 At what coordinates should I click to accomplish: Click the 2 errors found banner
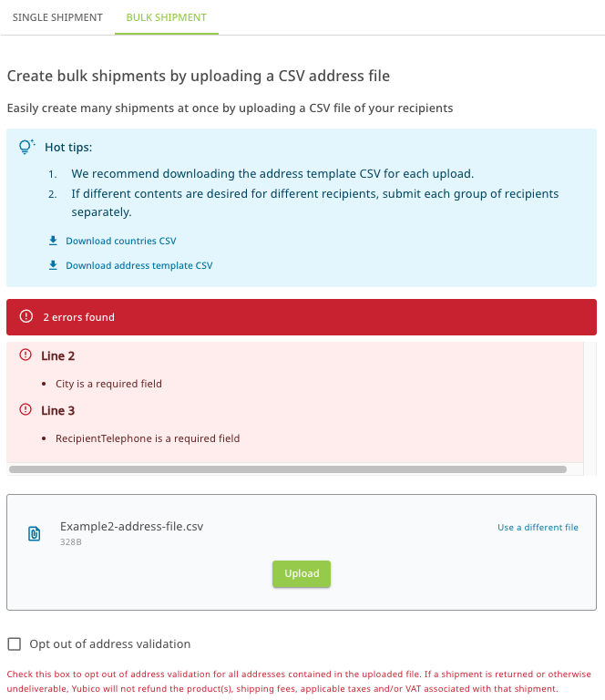tap(301, 317)
